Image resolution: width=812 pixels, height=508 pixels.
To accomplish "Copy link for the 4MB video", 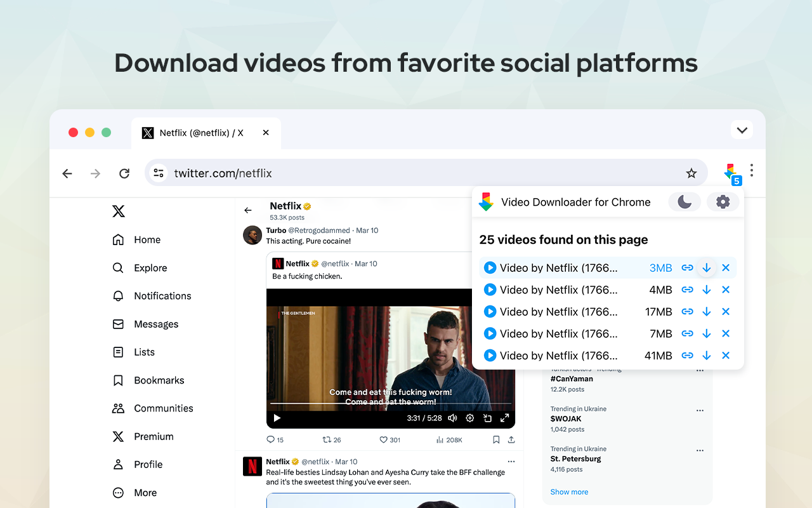I will pos(687,290).
